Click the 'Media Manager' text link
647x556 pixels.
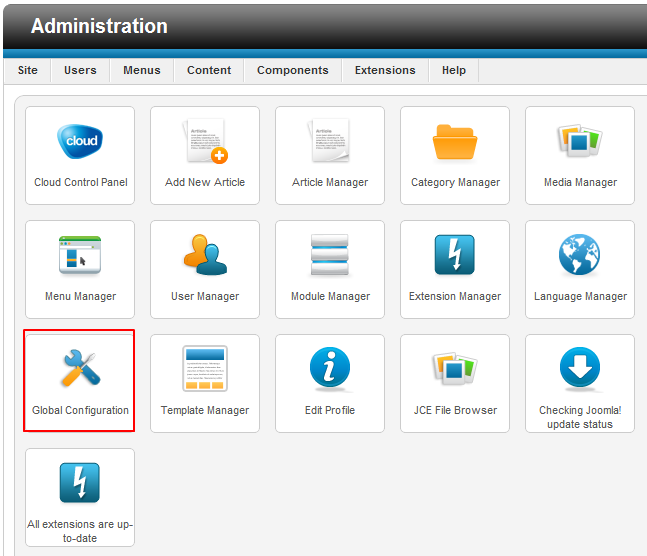click(580, 182)
